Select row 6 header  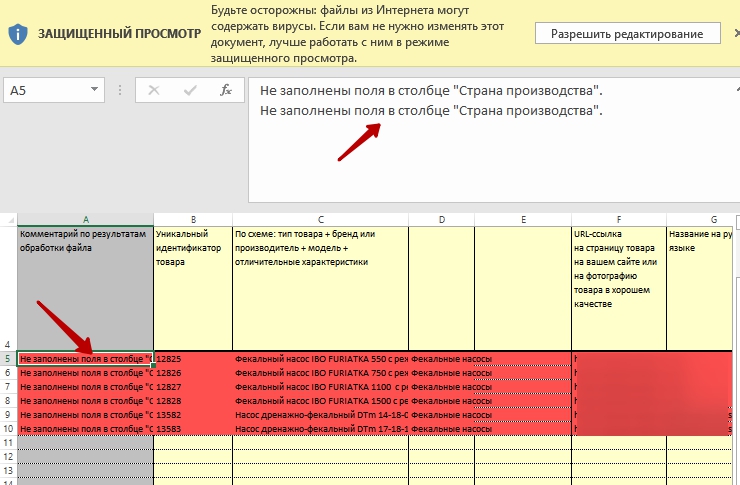8,373
